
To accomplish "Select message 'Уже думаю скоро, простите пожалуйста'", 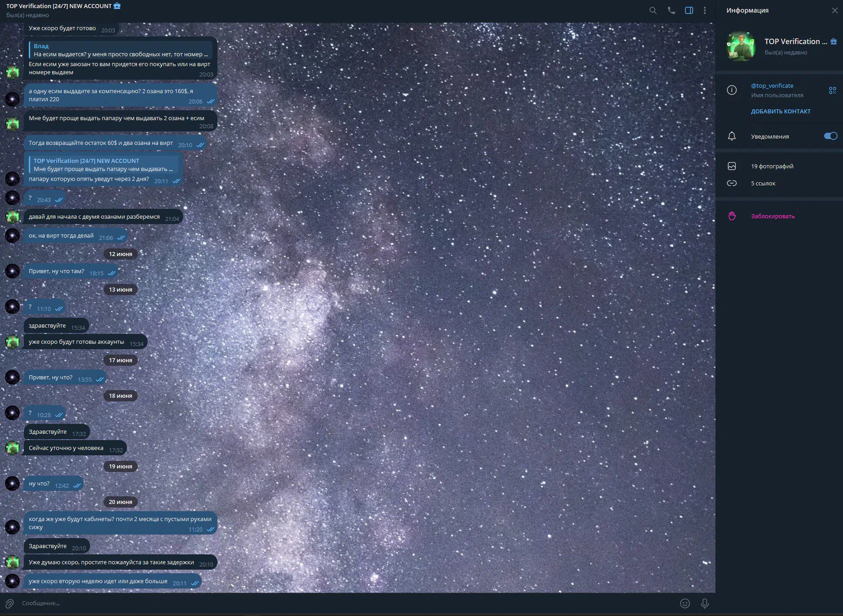I will click(x=121, y=562).
